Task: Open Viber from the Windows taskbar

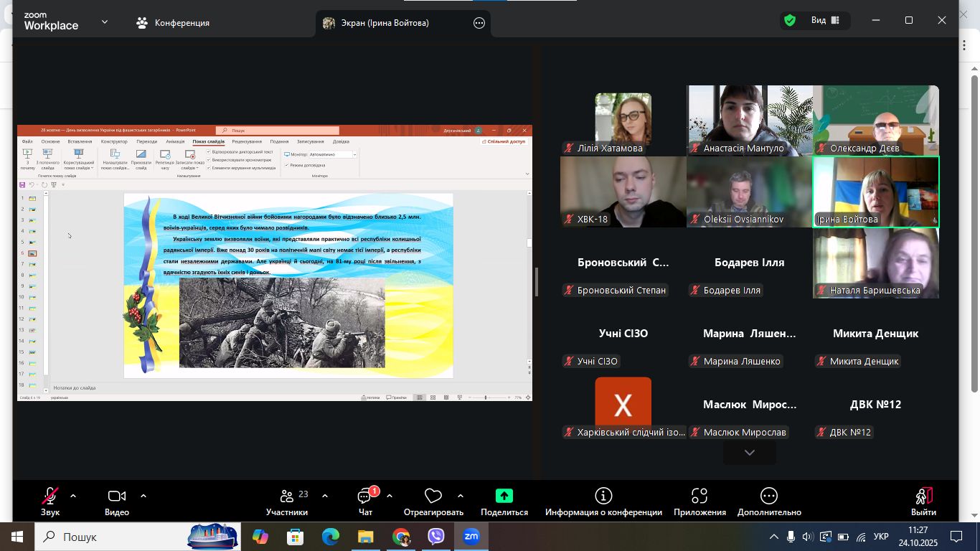Action: [x=435, y=537]
